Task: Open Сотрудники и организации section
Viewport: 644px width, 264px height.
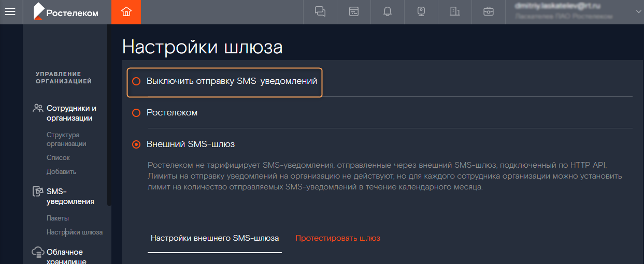Action: click(x=71, y=113)
